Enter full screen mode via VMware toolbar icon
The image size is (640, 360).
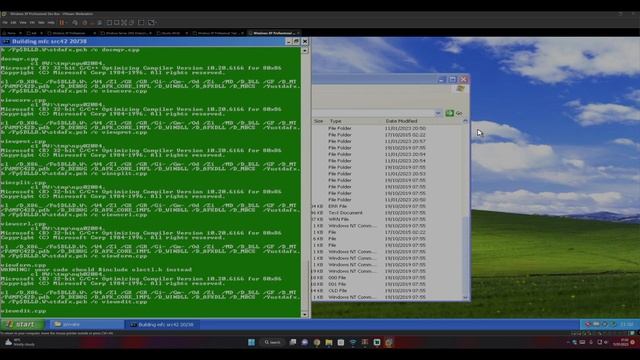(x=124, y=22)
